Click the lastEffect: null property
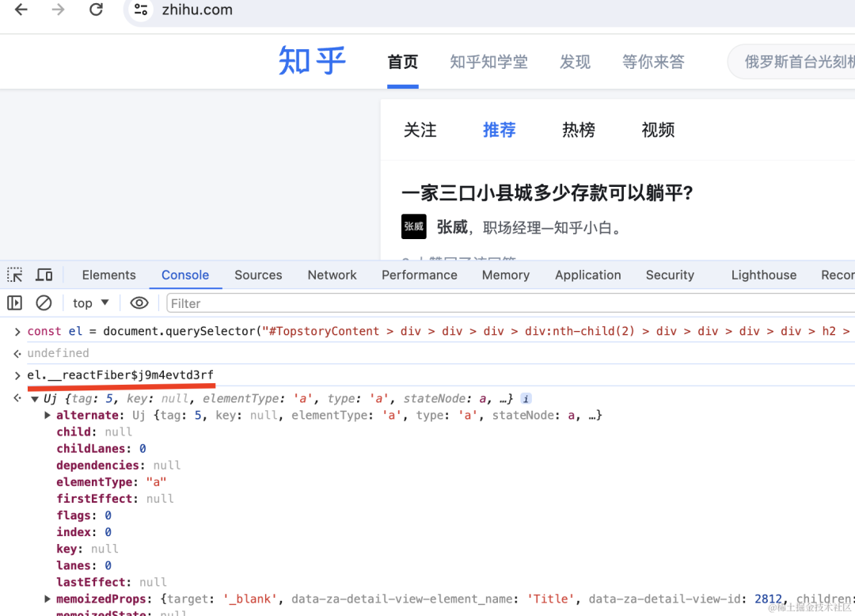The height and width of the screenshot is (616, 855). pos(112,582)
